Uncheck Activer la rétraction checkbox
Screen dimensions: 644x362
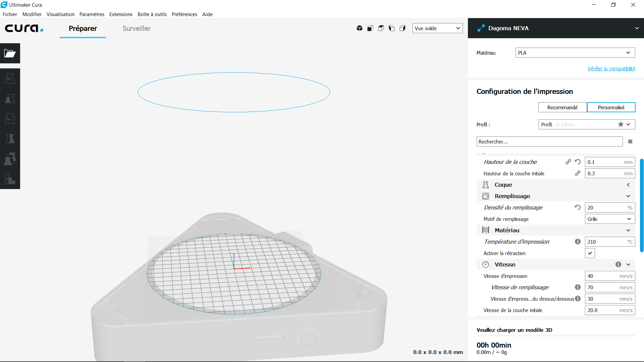pos(590,253)
